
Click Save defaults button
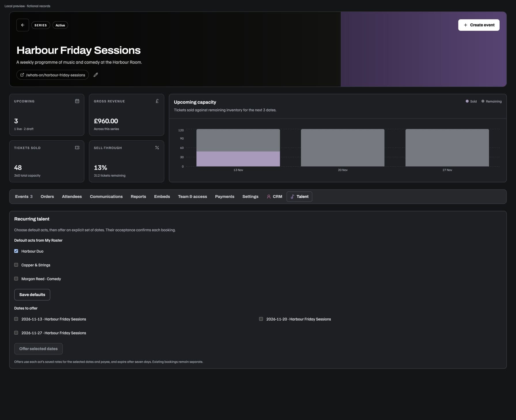click(32, 295)
